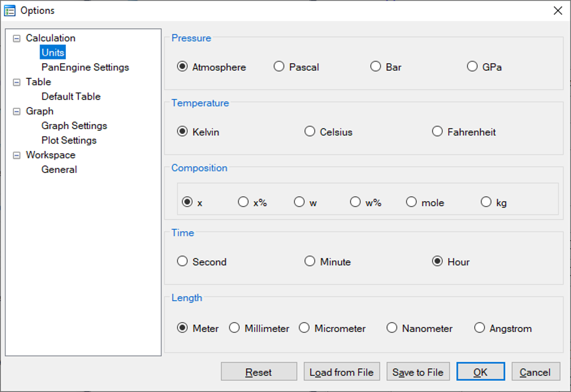This screenshot has height=392, width=571.
Task: Collapse the Graph tree node
Action: 17,111
